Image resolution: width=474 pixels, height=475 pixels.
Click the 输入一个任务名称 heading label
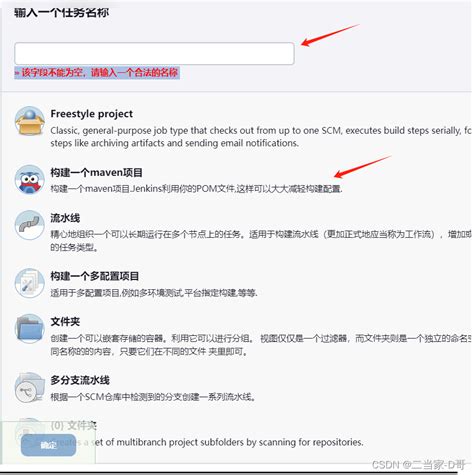point(62,13)
